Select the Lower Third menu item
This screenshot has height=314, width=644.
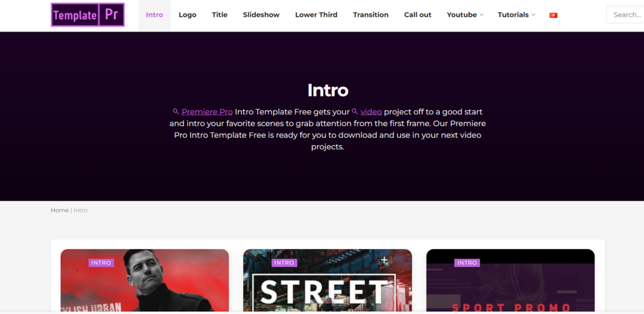pos(316,15)
